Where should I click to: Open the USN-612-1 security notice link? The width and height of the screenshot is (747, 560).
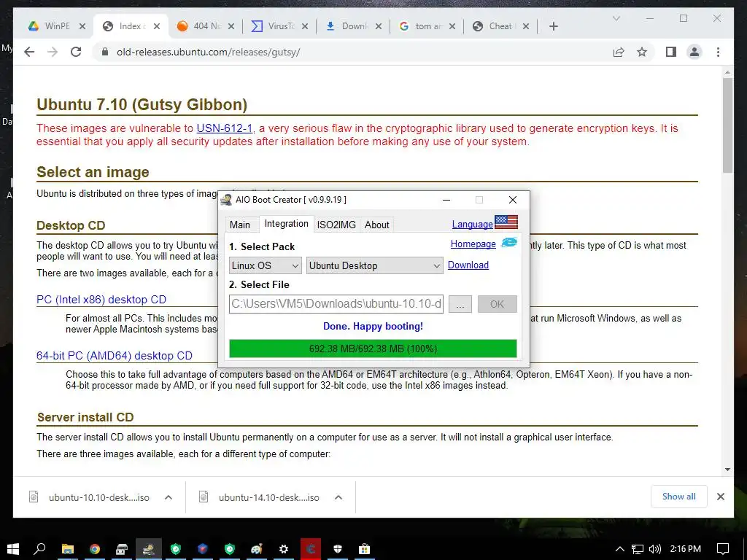point(225,128)
